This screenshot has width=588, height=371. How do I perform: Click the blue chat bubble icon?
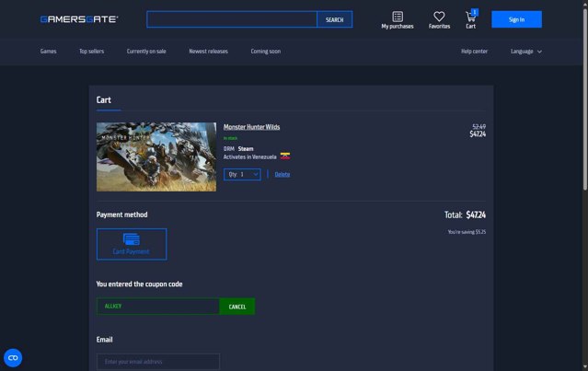click(13, 358)
